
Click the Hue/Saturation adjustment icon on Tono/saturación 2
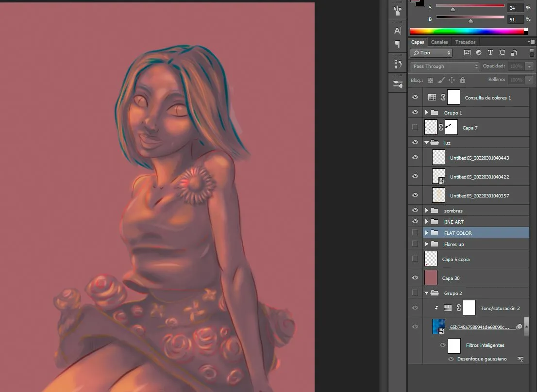(448, 308)
